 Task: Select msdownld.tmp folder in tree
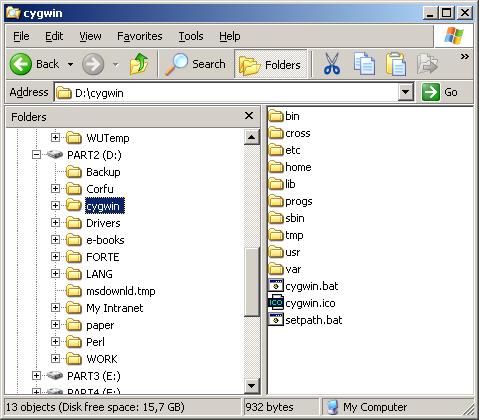[111, 291]
